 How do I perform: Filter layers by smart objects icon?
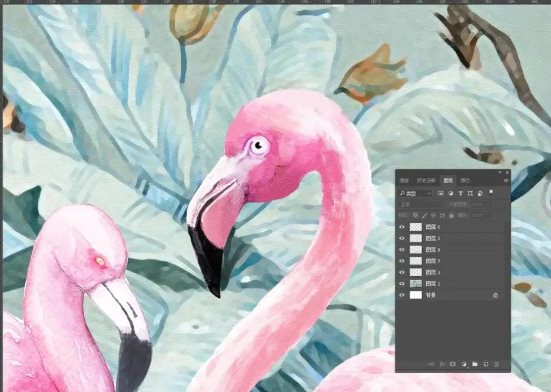[480, 193]
